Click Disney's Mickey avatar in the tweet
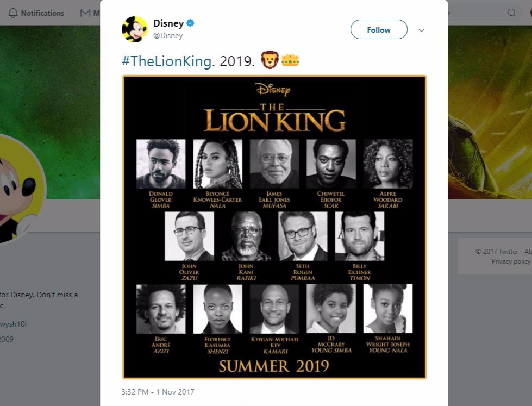The width and height of the screenshot is (532, 406). tap(134, 29)
